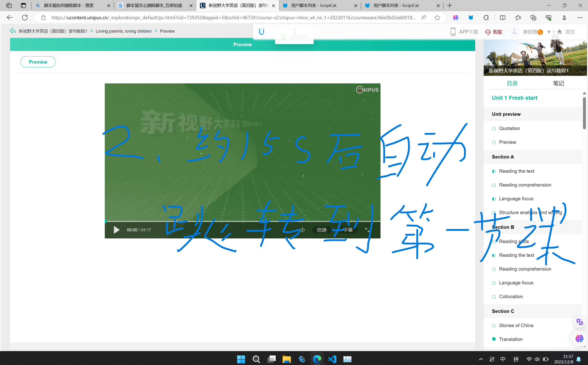Open the 倍速 playback speed selector

point(322,229)
